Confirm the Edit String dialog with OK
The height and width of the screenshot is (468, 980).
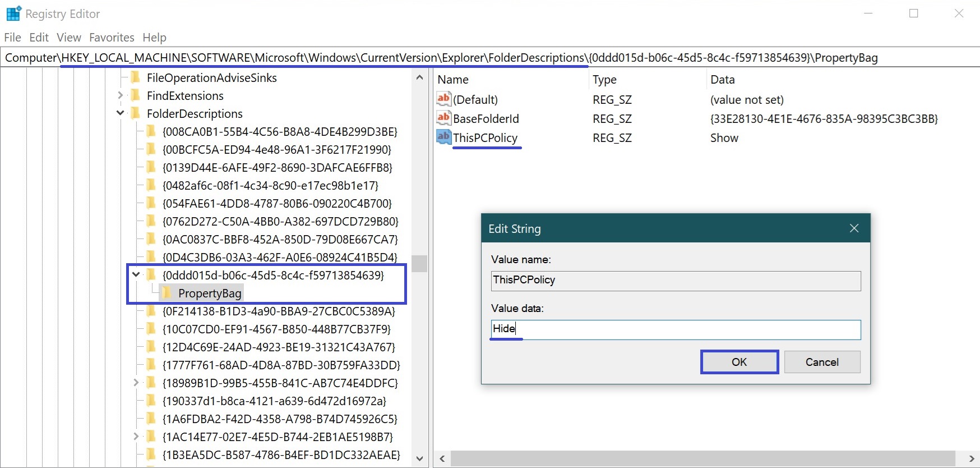click(739, 362)
